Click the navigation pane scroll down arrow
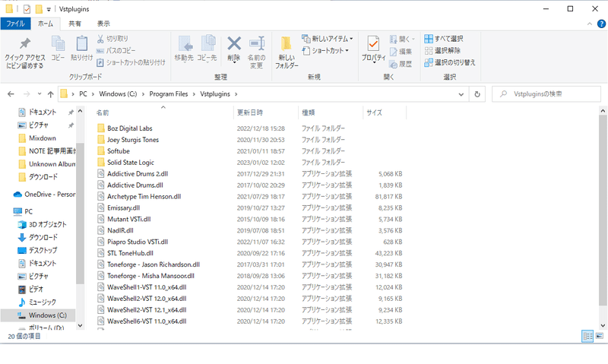Viewport: 608px width, 364px height. click(81, 325)
